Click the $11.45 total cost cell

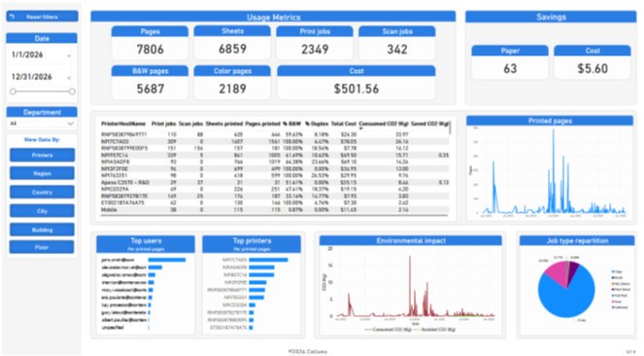pos(349,210)
